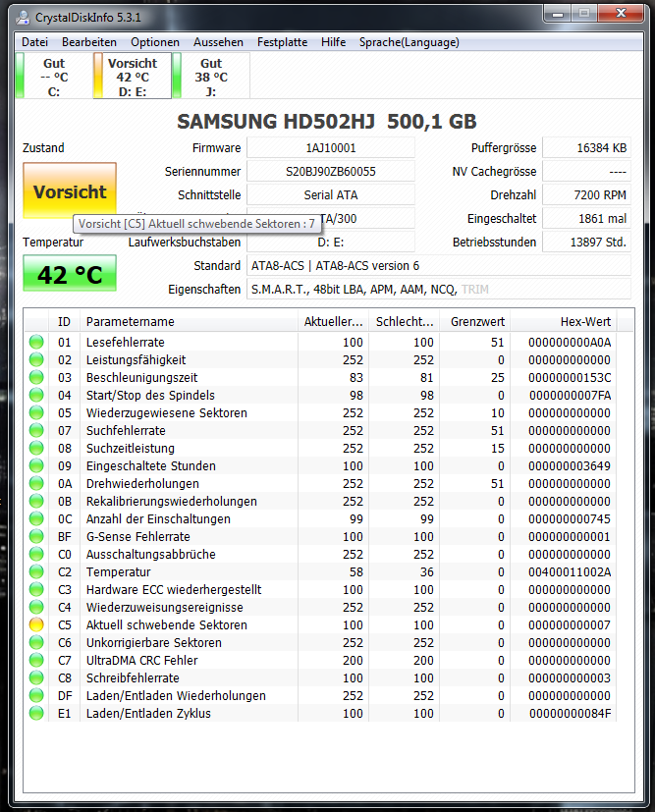Click green status icon for Leistungsfähigkeit
This screenshot has height=812, width=655.
click(x=36, y=360)
